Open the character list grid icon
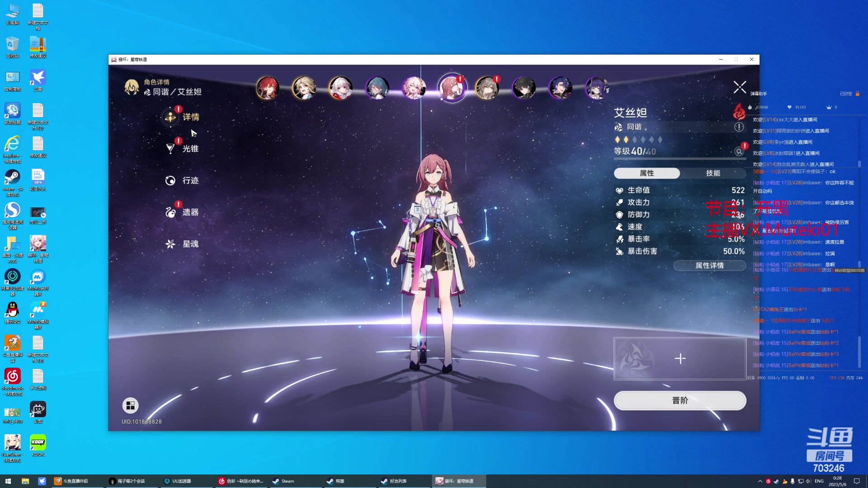 [x=130, y=405]
